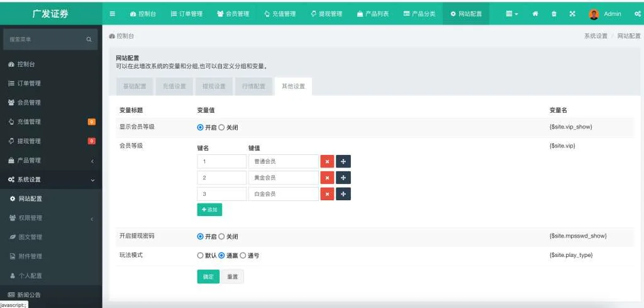Click the 确定 submit button
This screenshot has width=644, height=308.
point(208,277)
